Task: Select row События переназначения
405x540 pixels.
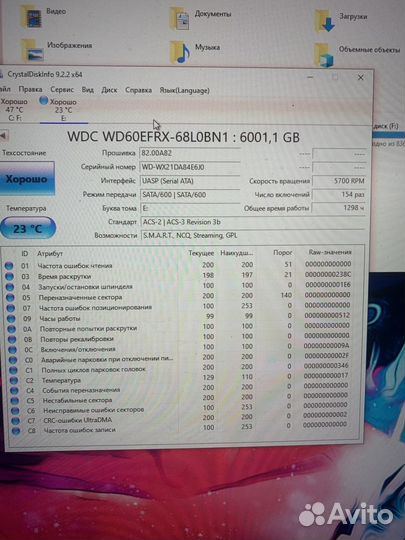Action: point(179,389)
